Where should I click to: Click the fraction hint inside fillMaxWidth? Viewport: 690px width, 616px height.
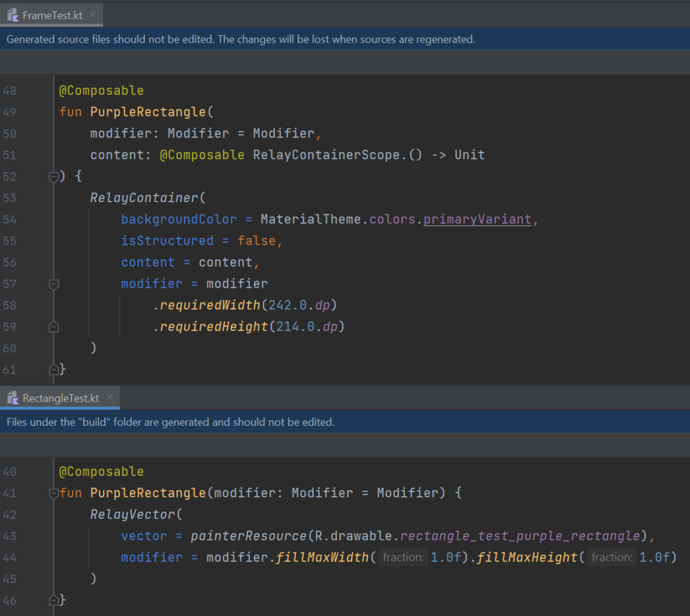[403, 557]
